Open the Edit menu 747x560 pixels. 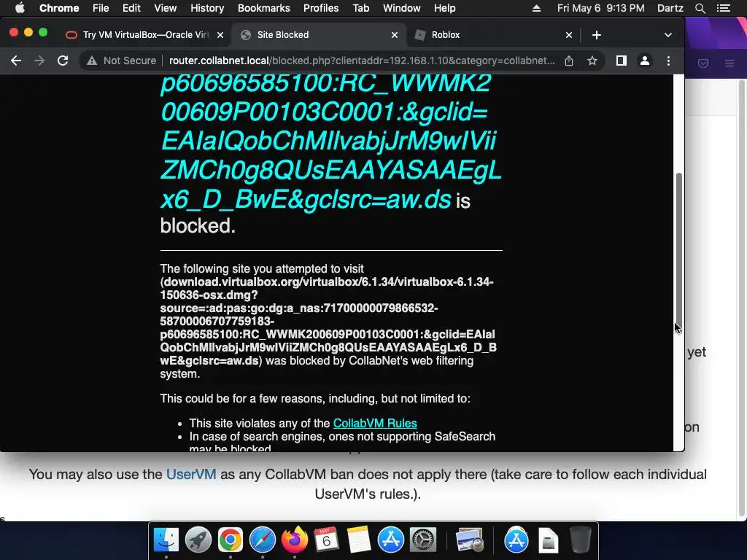pyautogui.click(x=131, y=8)
